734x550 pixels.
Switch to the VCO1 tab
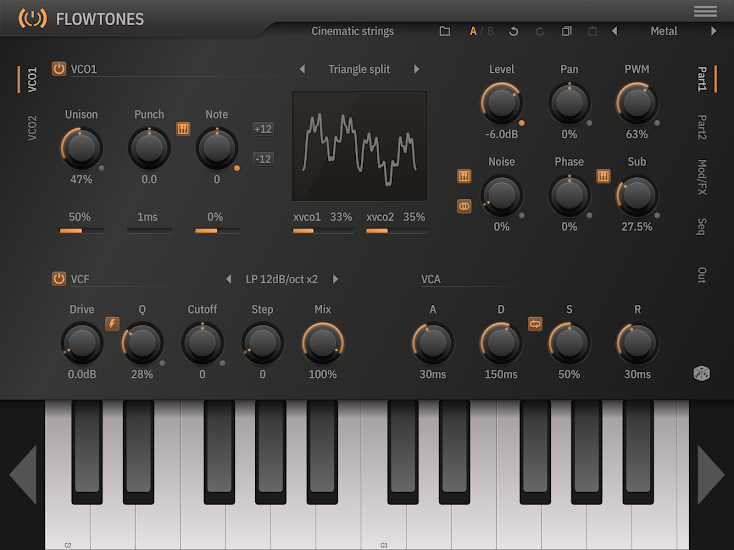[x=31, y=79]
